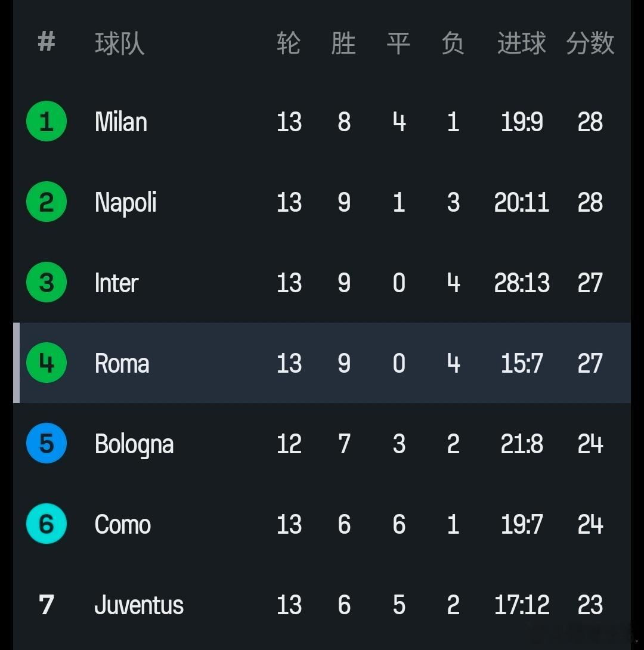Click the blue rank 5 badge

tap(47, 444)
